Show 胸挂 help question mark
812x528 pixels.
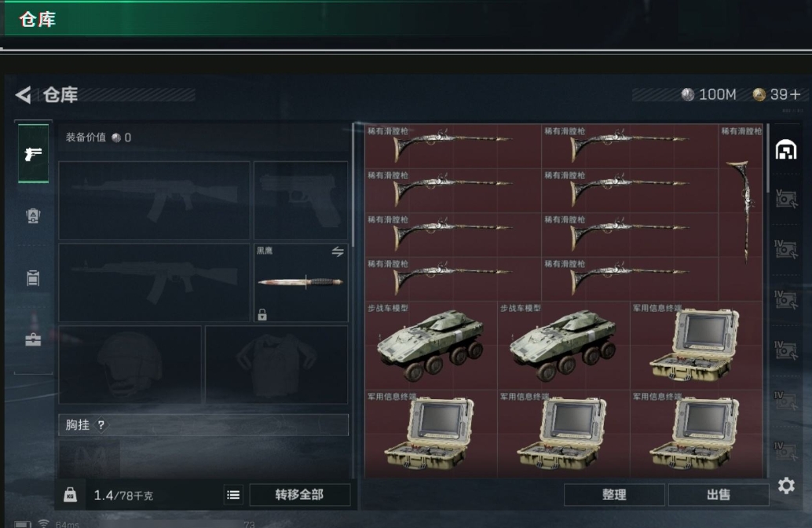click(x=101, y=425)
